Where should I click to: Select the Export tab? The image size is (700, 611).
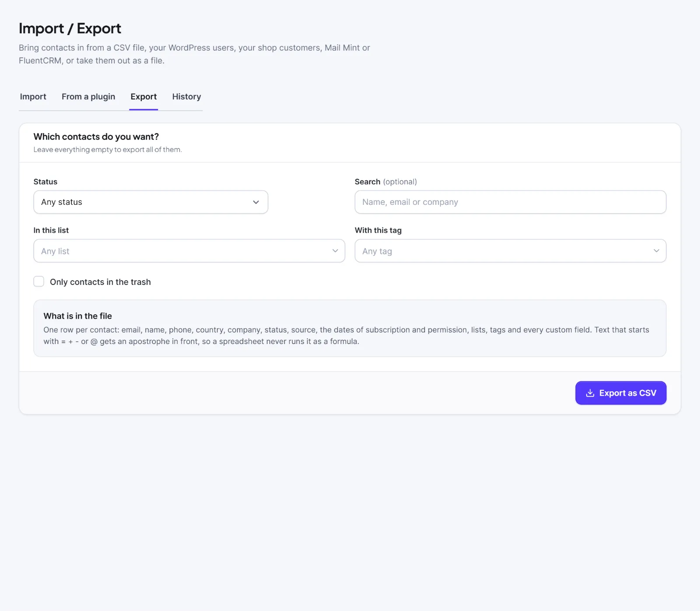click(143, 97)
